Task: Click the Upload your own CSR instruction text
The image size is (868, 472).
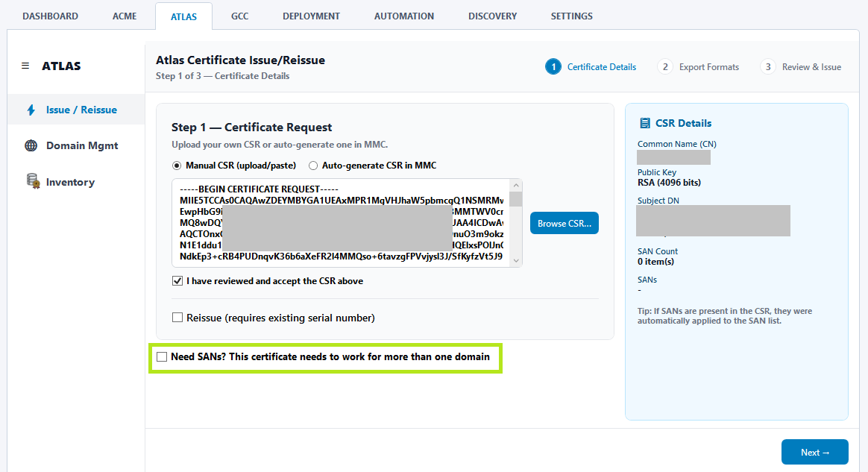Action: [280, 145]
